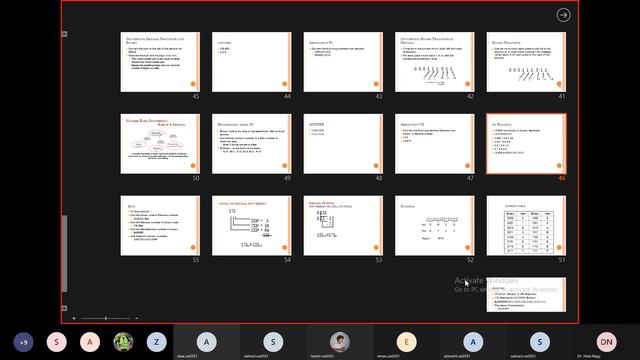Screen dimensions: 640x360
Task: Open slide 51 with the conversion table
Action: pyautogui.click(x=526, y=226)
